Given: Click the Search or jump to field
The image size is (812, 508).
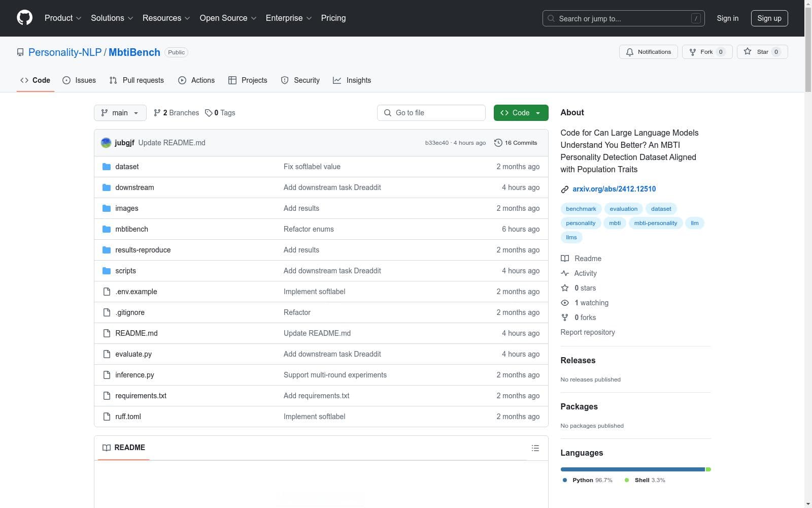Looking at the screenshot, I should point(624,18).
